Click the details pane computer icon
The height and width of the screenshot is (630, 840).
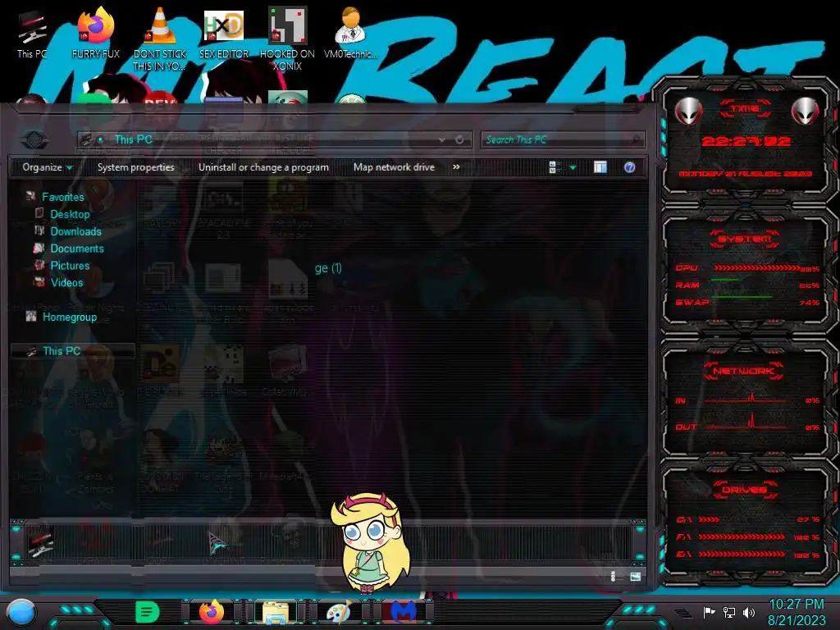(x=39, y=543)
